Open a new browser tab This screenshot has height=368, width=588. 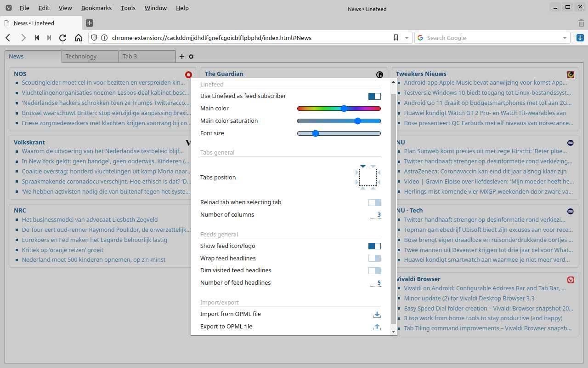[x=90, y=23]
